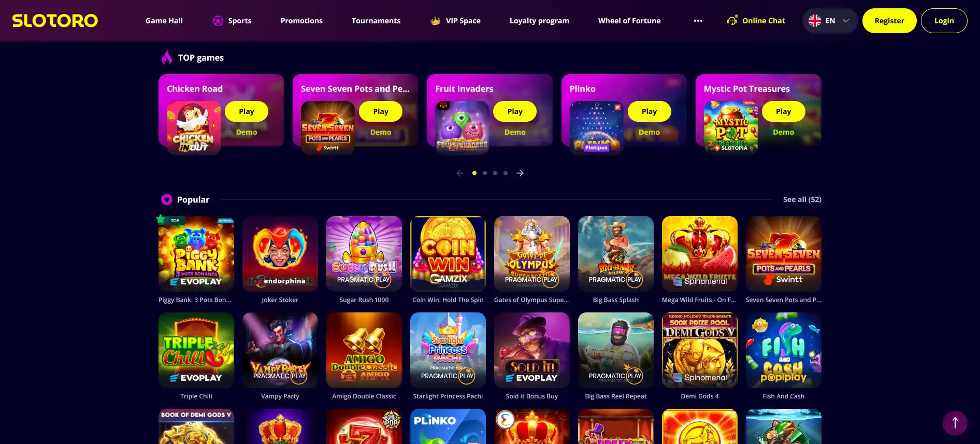Open the Online Chat headset icon
This screenshot has height=444, width=980.
tap(732, 21)
